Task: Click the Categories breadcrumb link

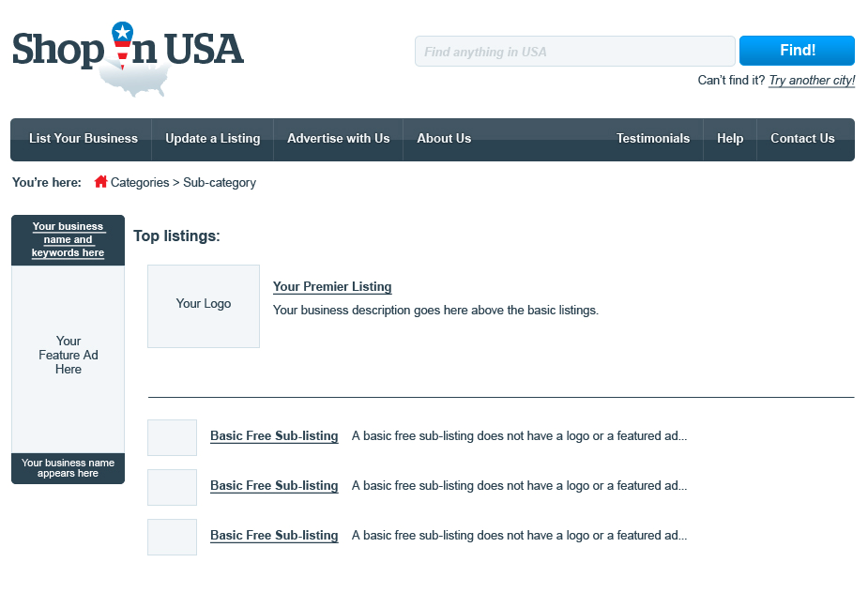Action: tap(140, 183)
